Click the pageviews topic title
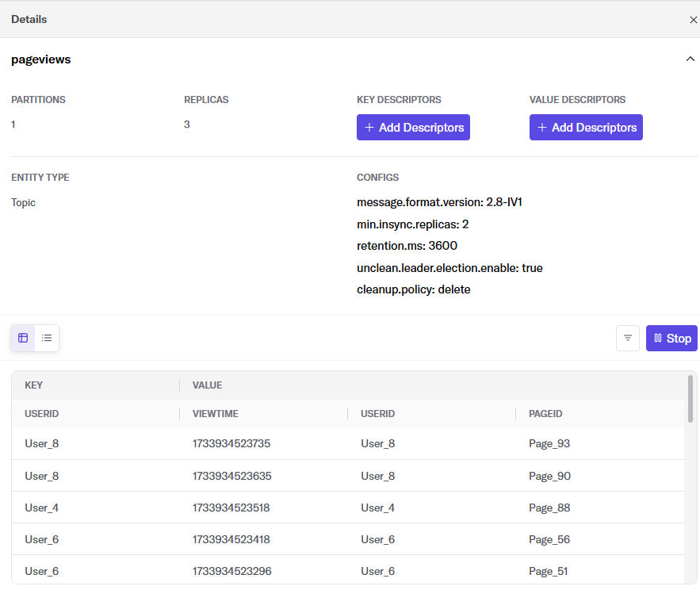The image size is (700, 590). click(x=40, y=59)
